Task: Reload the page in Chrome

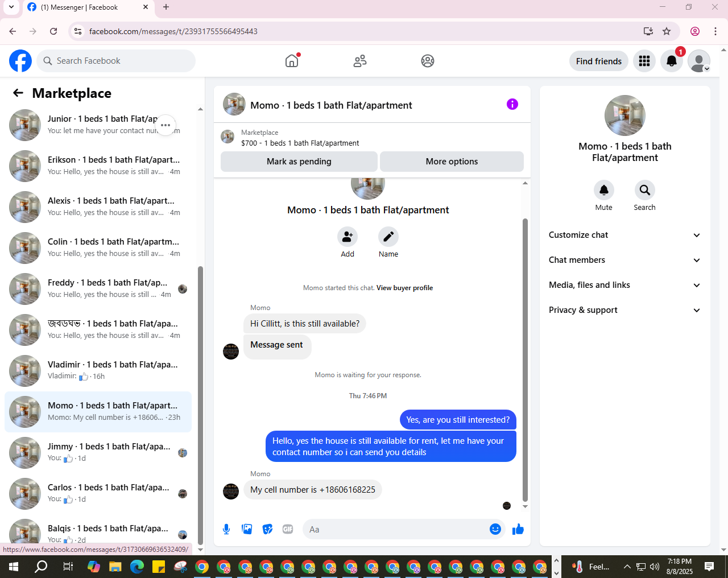Action: 53,31
